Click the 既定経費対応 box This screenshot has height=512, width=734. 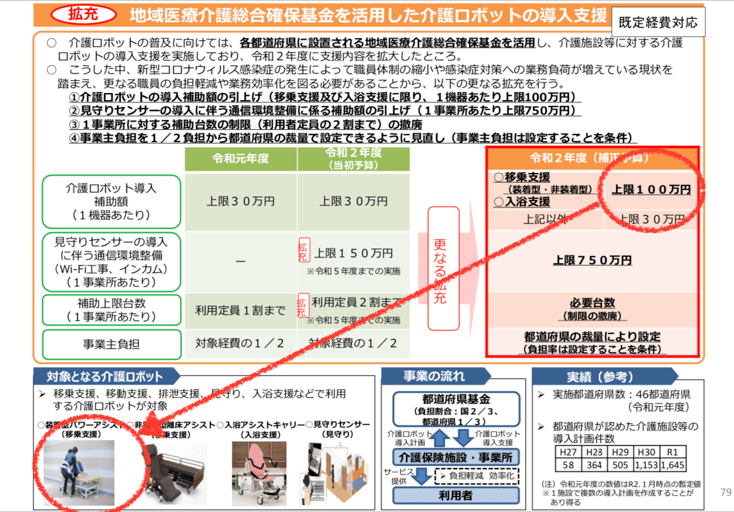pyautogui.click(x=658, y=22)
